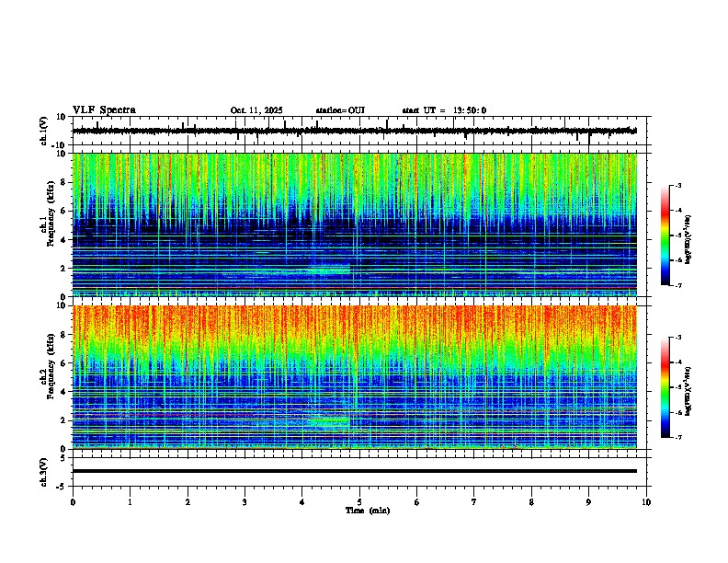The height and width of the screenshot is (563, 728).
Task: Click the ch.3 flat black trace
Action: [355, 471]
